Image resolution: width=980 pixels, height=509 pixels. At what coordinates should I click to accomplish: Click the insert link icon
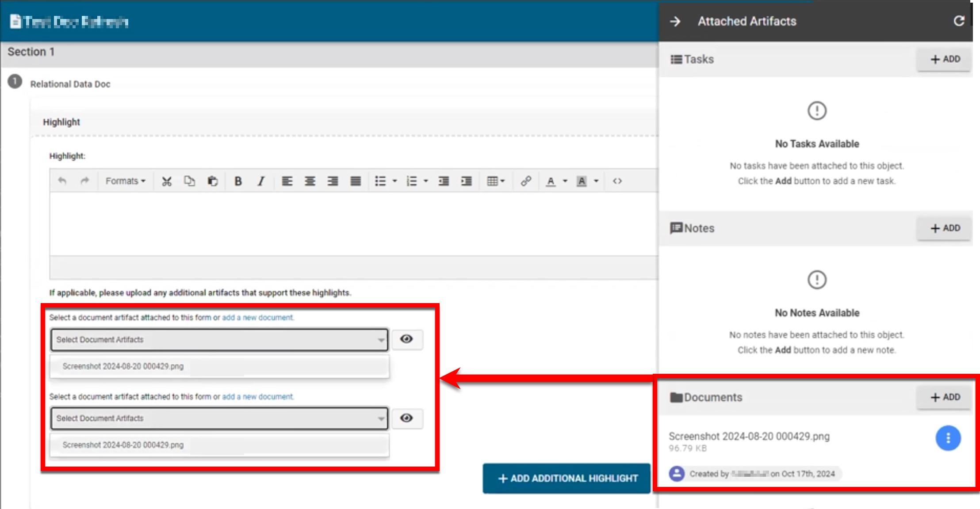pos(525,181)
